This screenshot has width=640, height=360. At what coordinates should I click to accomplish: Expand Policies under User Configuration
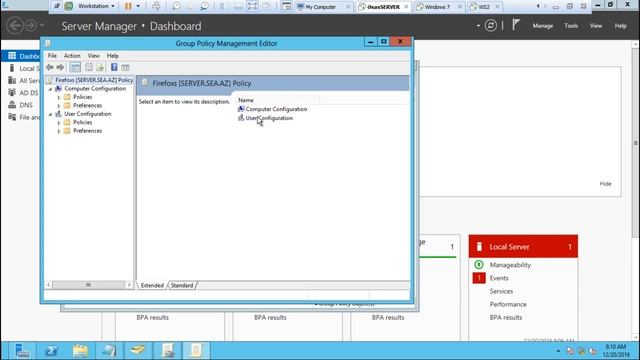point(59,122)
